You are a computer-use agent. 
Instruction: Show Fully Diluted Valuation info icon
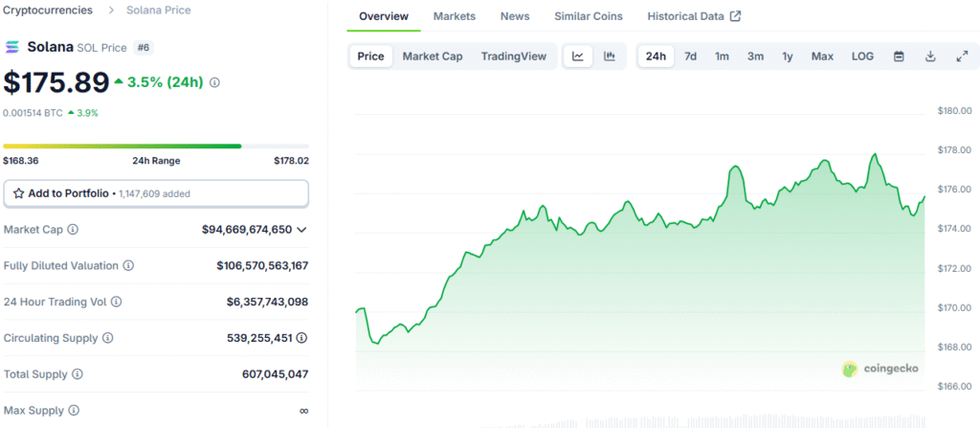(x=128, y=266)
